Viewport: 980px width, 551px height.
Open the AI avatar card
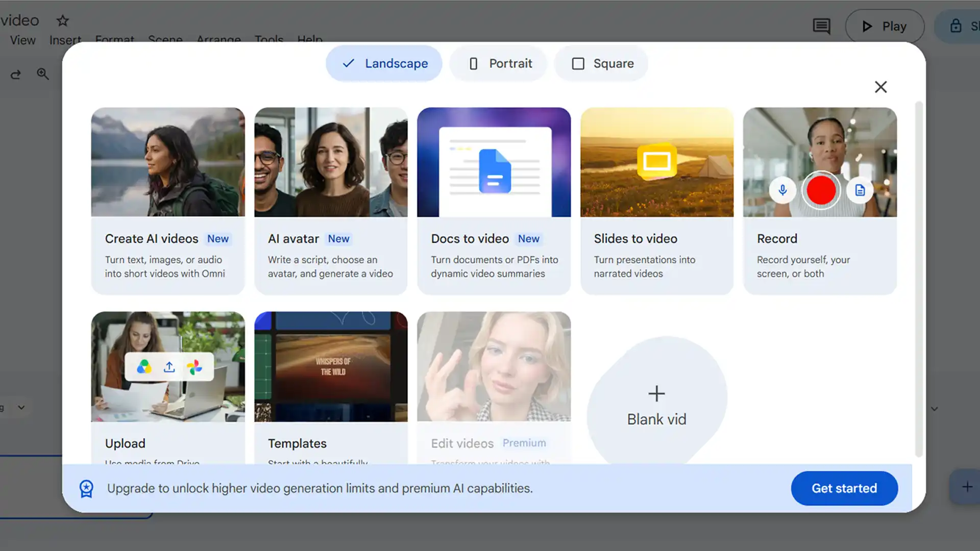click(x=331, y=201)
